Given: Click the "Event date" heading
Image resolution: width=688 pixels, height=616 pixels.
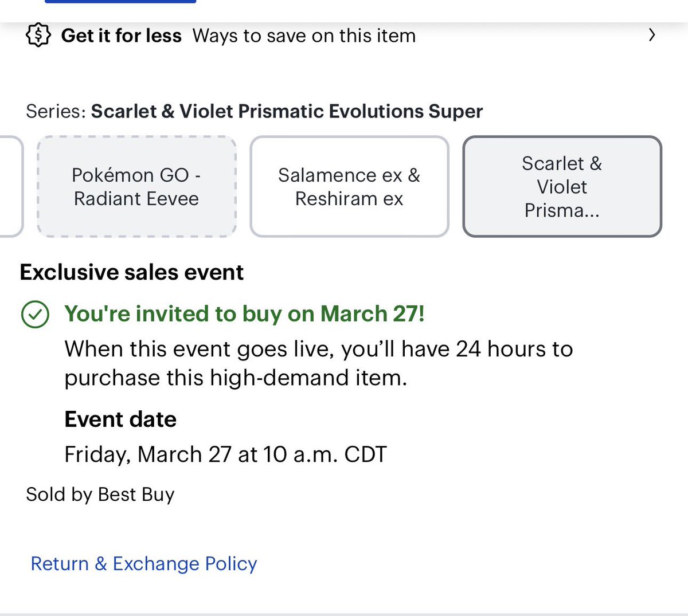Looking at the screenshot, I should (120, 419).
